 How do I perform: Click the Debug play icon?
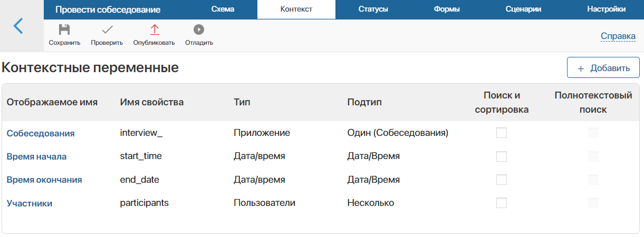[x=199, y=30]
